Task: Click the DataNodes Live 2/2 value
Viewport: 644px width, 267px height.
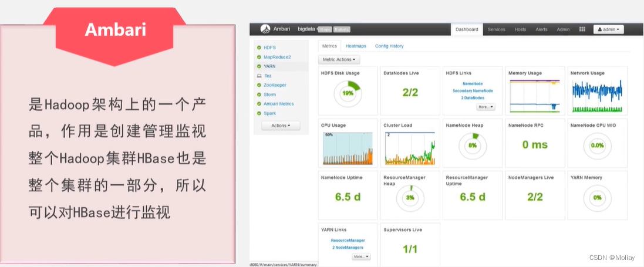Action: (x=410, y=93)
